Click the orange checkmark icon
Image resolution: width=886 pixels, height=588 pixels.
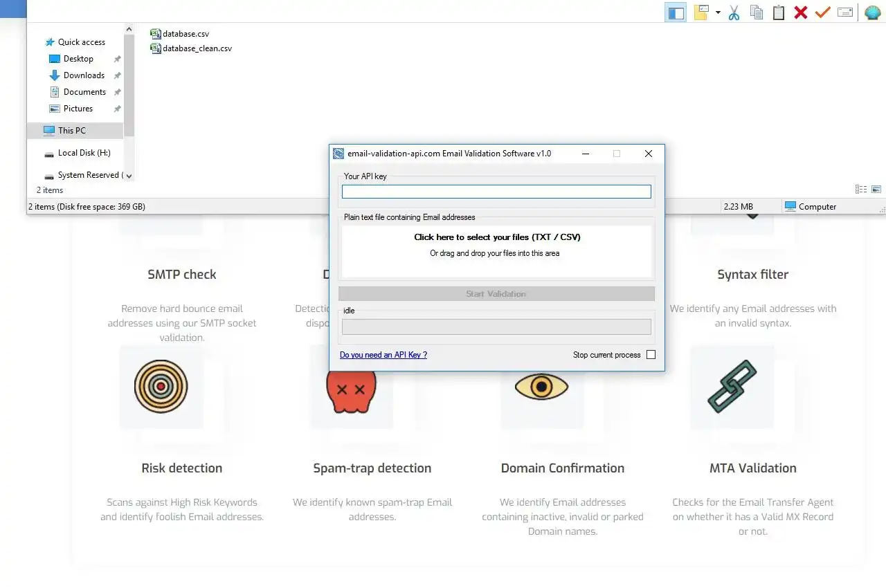click(x=822, y=12)
